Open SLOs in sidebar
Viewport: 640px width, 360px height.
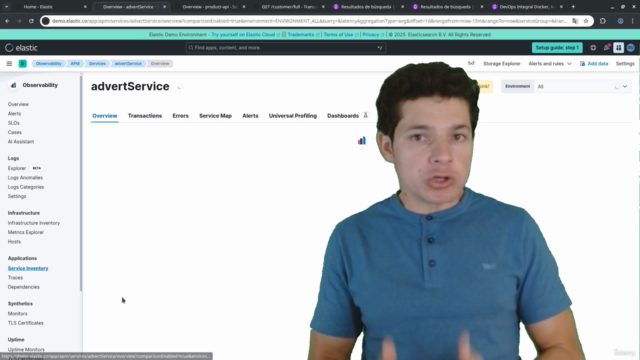click(x=13, y=123)
